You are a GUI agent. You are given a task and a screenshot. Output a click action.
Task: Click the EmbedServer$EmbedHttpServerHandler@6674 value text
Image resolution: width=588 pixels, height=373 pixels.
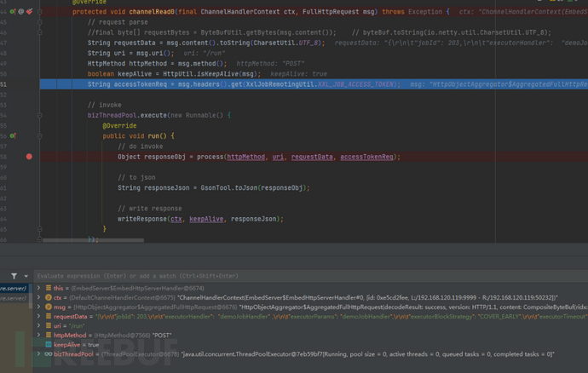coord(137,289)
